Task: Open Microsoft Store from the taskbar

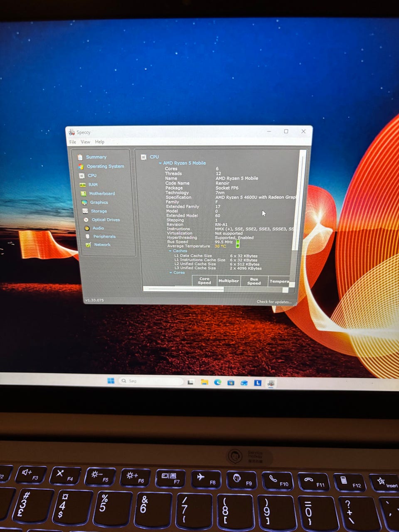Action: click(231, 382)
